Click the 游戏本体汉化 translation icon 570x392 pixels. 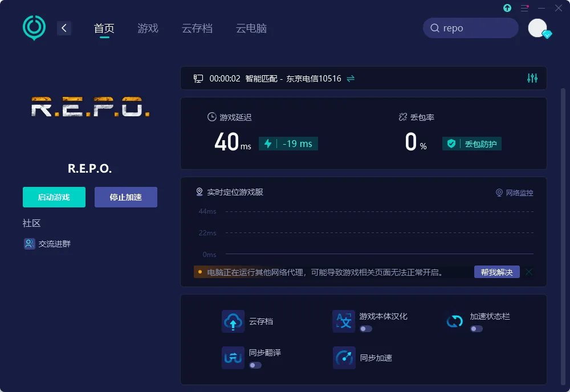pos(344,321)
